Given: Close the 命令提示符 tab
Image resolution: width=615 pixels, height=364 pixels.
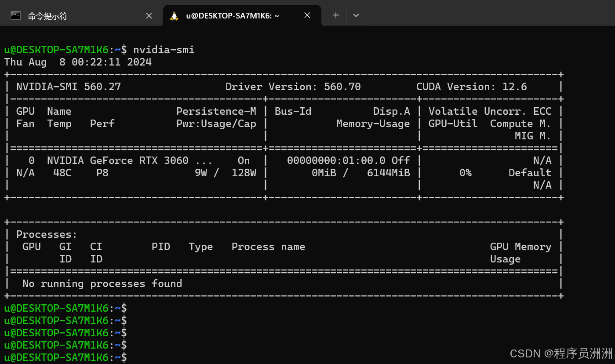Looking at the screenshot, I should pos(149,15).
